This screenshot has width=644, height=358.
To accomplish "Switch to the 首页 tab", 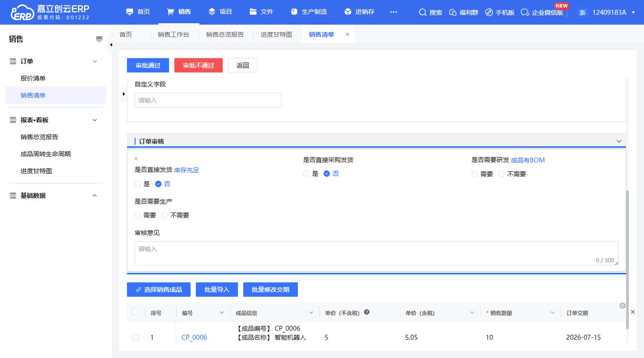I will (126, 34).
